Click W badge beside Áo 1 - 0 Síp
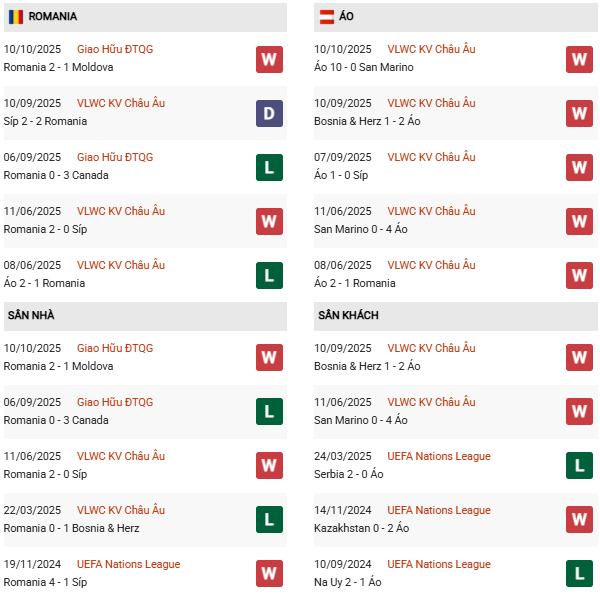This screenshot has width=600, height=594. click(579, 167)
